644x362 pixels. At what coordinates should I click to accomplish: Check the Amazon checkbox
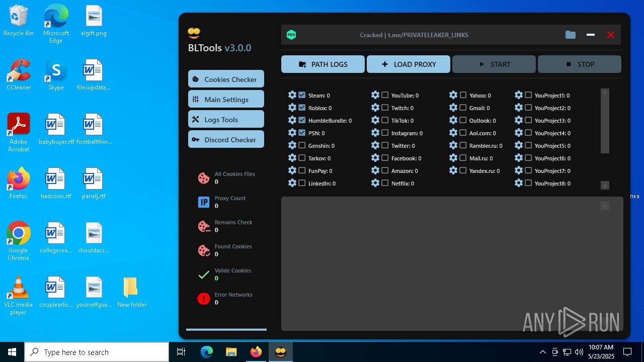385,170
